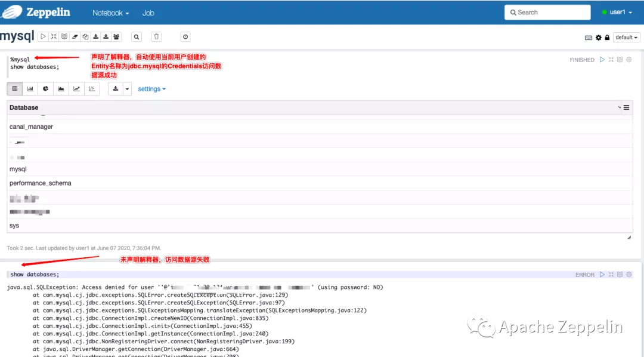Toggle show/hide code for the note
The height and width of the screenshot is (357, 644).
(x=54, y=36)
